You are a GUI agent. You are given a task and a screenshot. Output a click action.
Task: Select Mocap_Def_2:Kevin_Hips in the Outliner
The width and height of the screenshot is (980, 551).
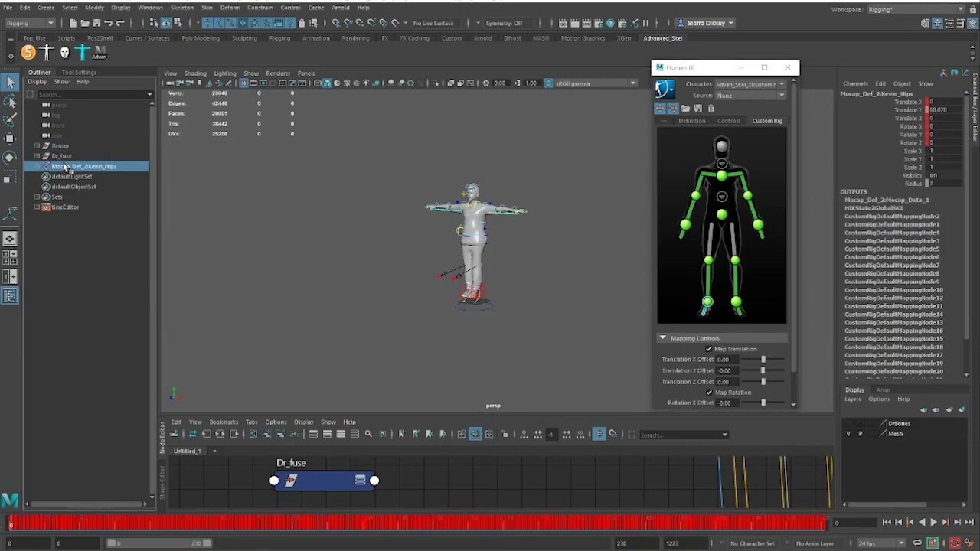(x=84, y=166)
